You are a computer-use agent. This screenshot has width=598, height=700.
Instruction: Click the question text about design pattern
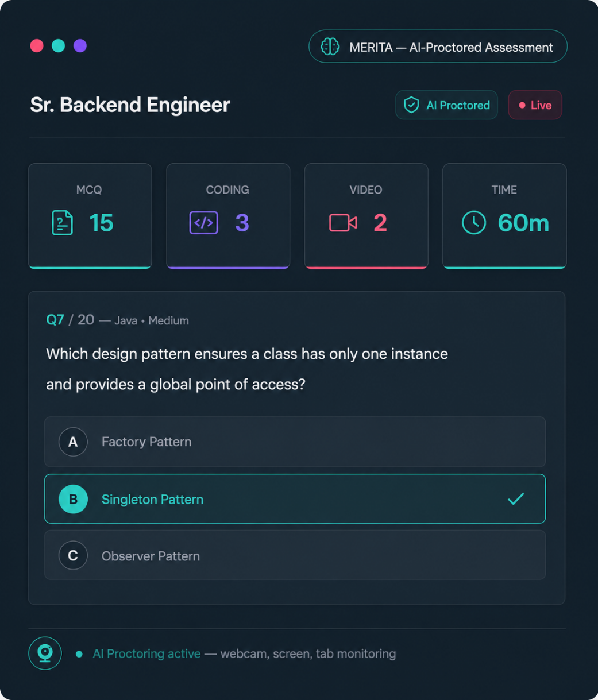click(x=247, y=369)
